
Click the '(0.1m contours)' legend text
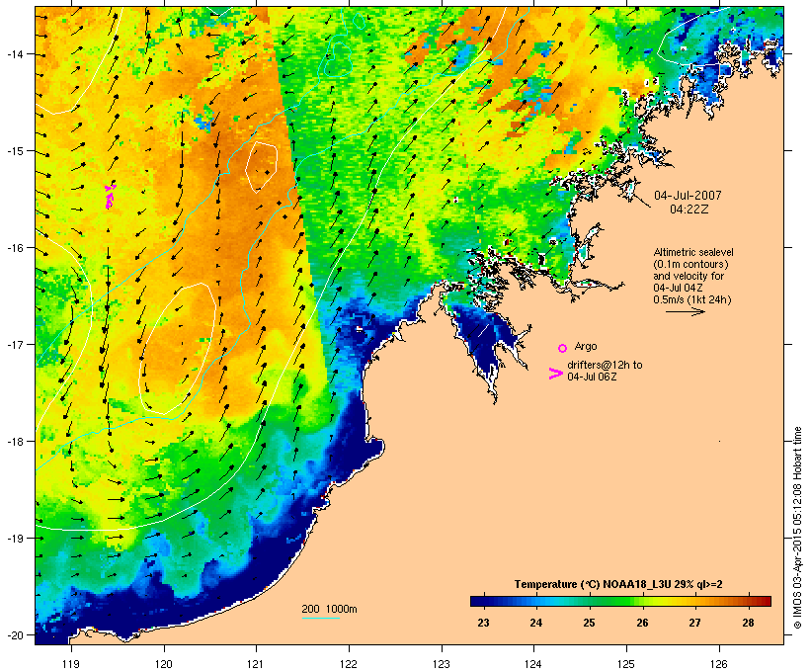690,264
